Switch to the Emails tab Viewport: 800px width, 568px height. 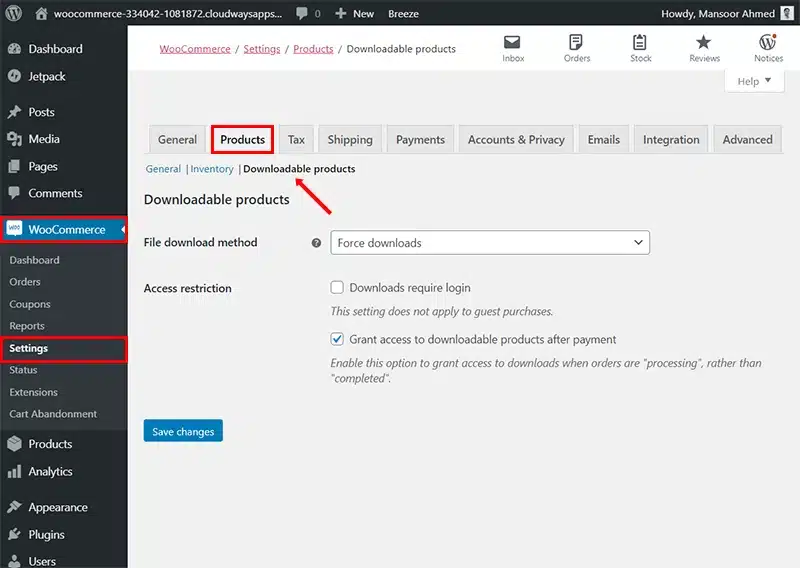tap(604, 139)
